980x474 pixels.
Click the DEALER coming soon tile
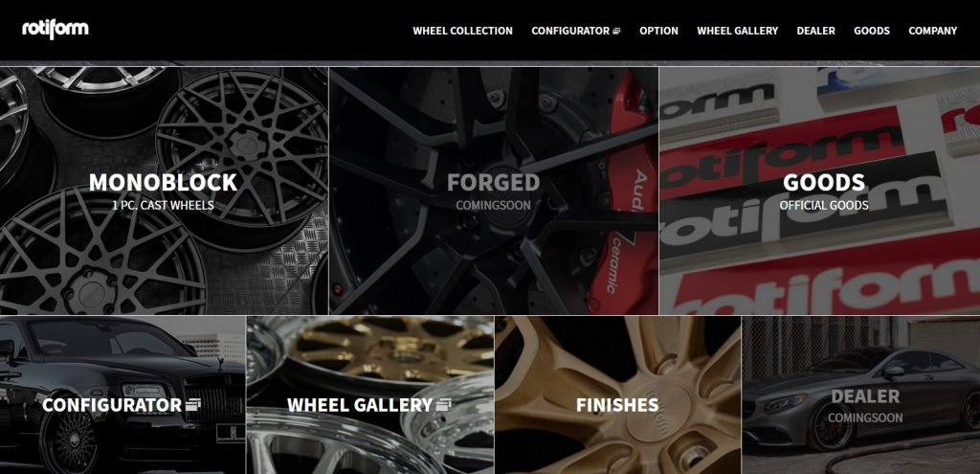[x=860, y=395]
